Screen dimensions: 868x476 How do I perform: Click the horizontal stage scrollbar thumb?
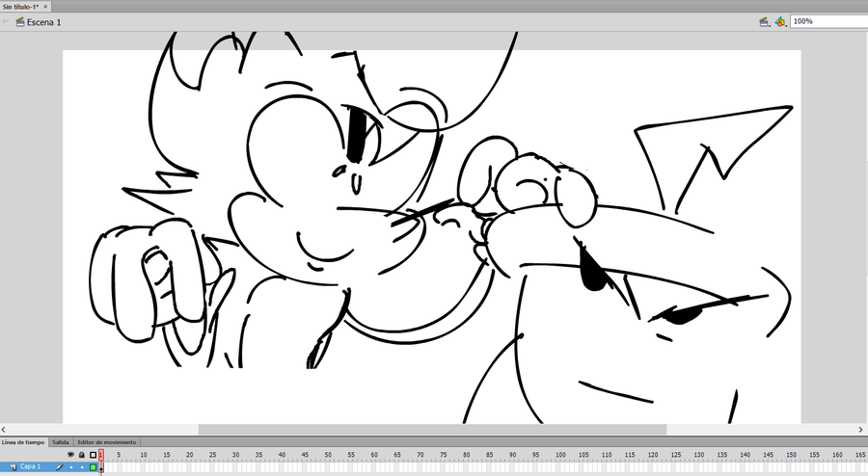[432, 430]
